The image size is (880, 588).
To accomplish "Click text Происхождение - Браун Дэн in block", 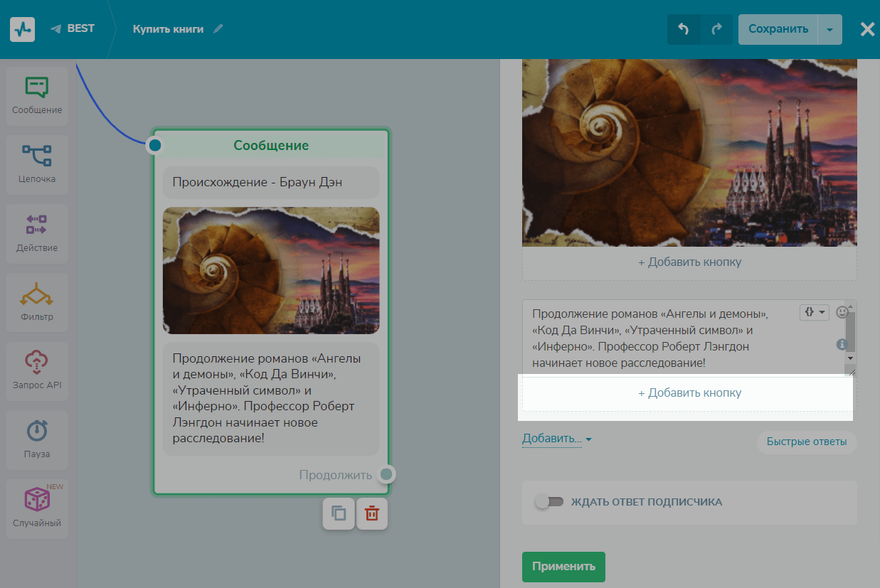I will [258, 182].
